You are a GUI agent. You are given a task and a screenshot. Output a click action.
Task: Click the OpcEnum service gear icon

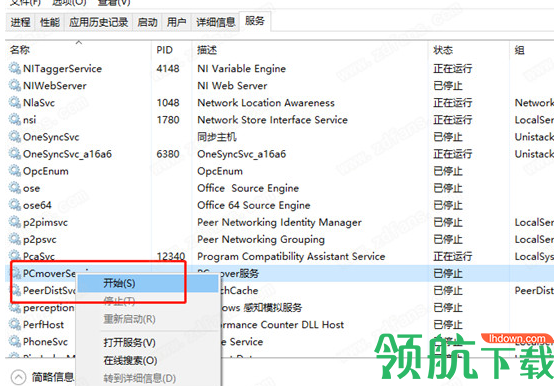point(14,171)
